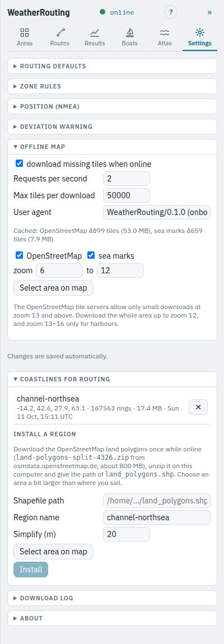This screenshot has height=644, width=224.
Task: Open the Atlas tab
Action: pyautogui.click(x=165, y=37)
